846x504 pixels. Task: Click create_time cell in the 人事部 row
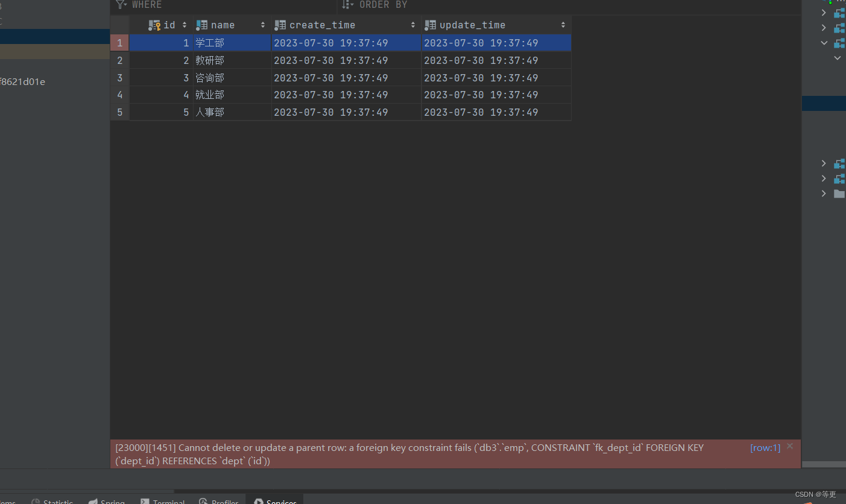click(346, 112)
